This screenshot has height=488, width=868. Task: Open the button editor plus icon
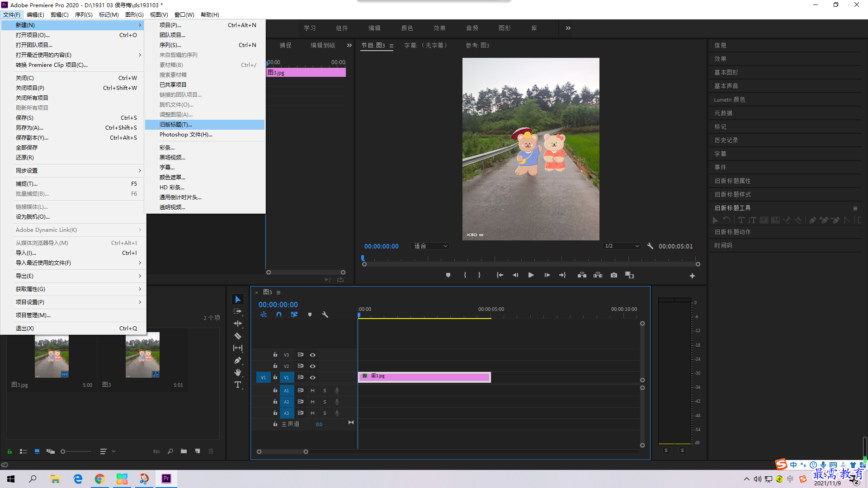pos(692,276)
